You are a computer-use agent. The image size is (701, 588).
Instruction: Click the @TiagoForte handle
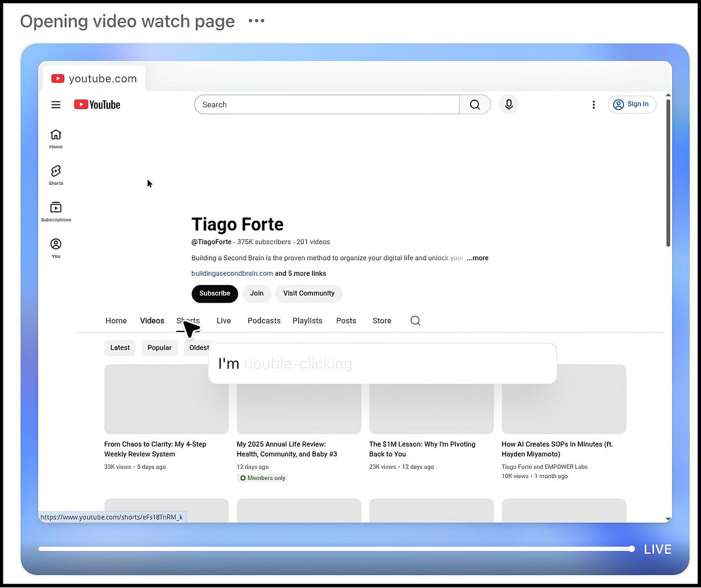(211, 242)
